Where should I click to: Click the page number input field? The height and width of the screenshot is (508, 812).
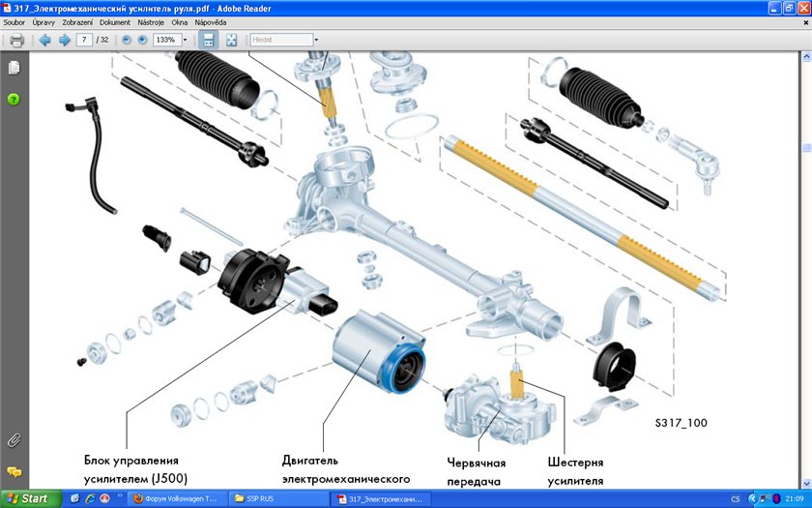(x=86, y=40)
